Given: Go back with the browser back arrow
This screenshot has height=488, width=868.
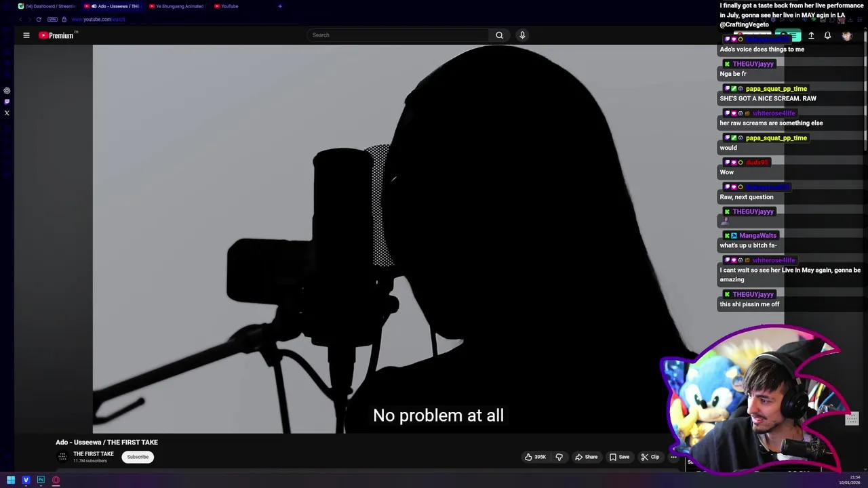Looking at the screenshot, I should (x=20, y=19).
